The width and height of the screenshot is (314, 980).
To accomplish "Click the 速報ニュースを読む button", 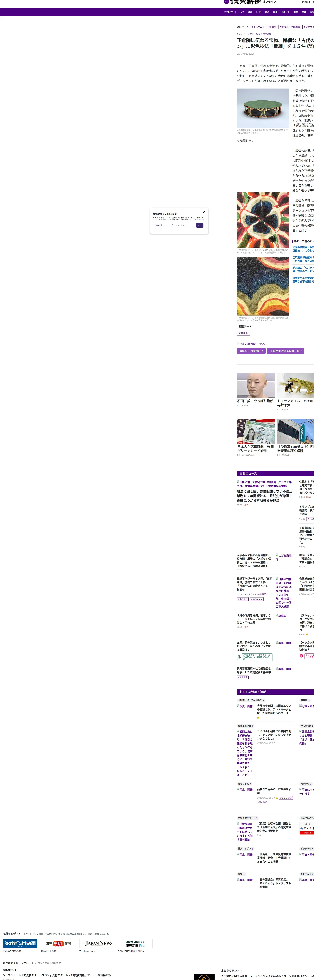I will pyautogui.click(x=251, y=351).
